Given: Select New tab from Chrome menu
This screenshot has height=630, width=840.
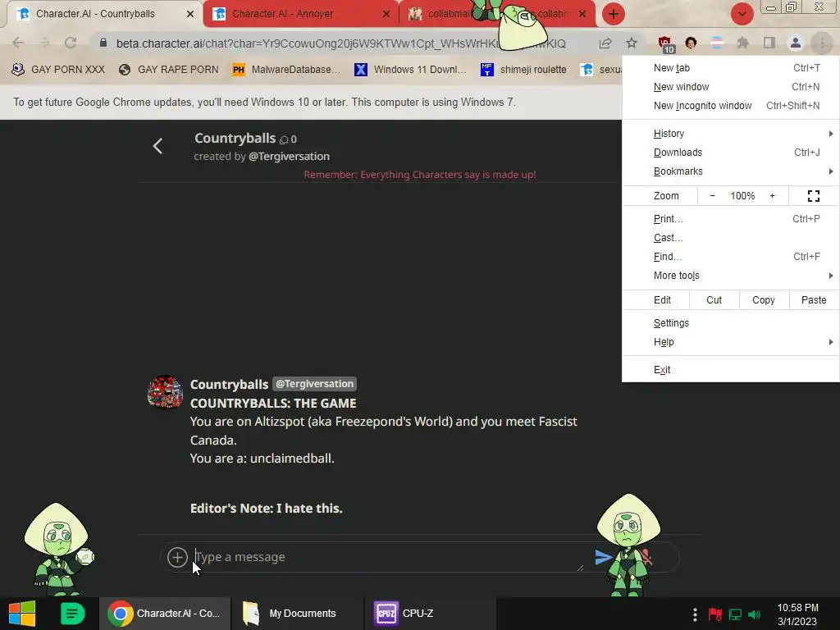Looking at the screenshot, I should pyautogui.click(x=731, y=68).
